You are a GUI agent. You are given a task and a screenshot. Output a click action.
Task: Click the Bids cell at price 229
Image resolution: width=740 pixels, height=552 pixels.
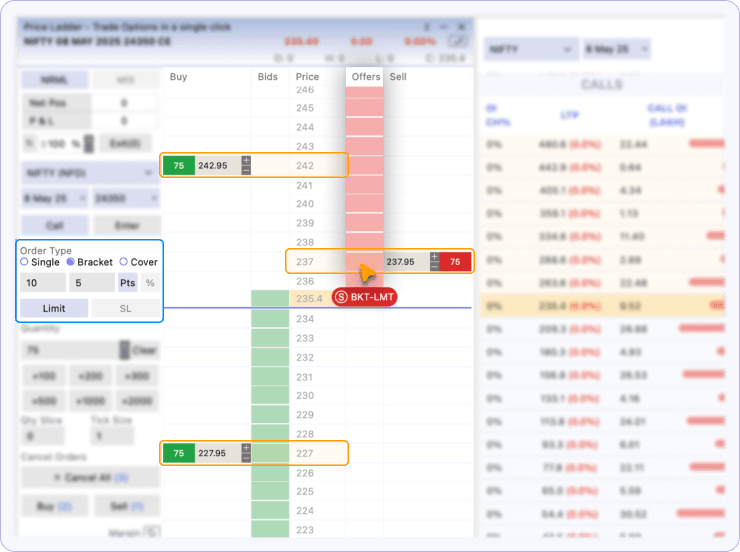click(270, 415)
